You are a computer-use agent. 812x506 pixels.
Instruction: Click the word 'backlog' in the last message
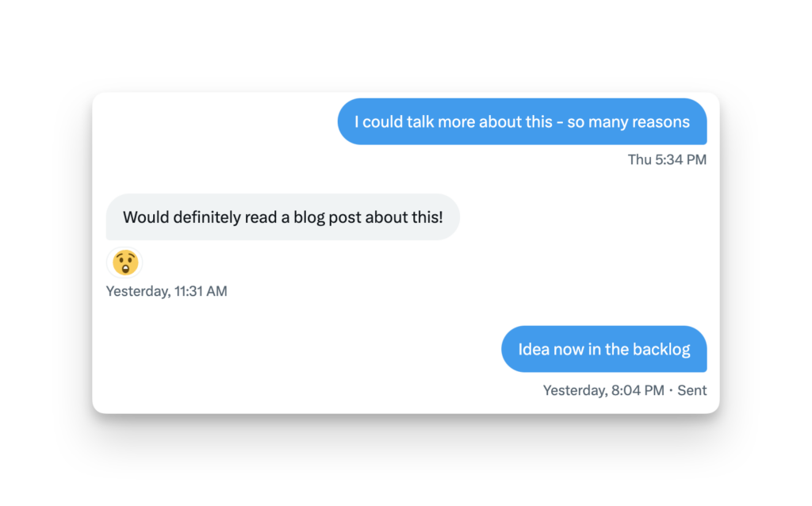point(661,349)
